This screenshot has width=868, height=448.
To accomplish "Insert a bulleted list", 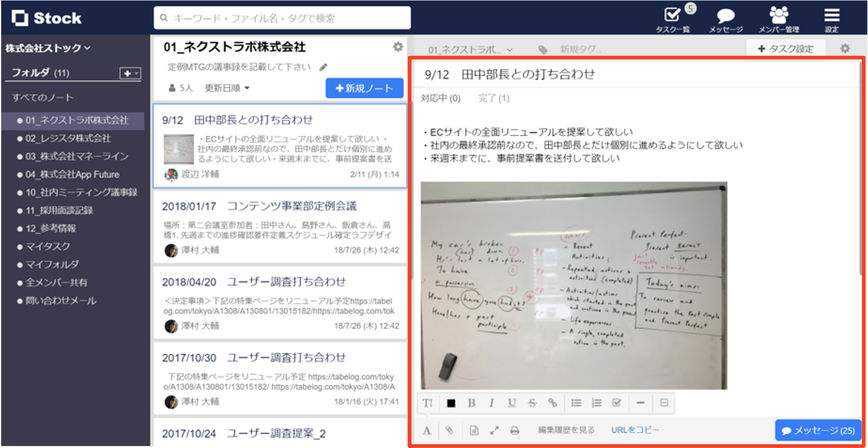I will (576, 403).
